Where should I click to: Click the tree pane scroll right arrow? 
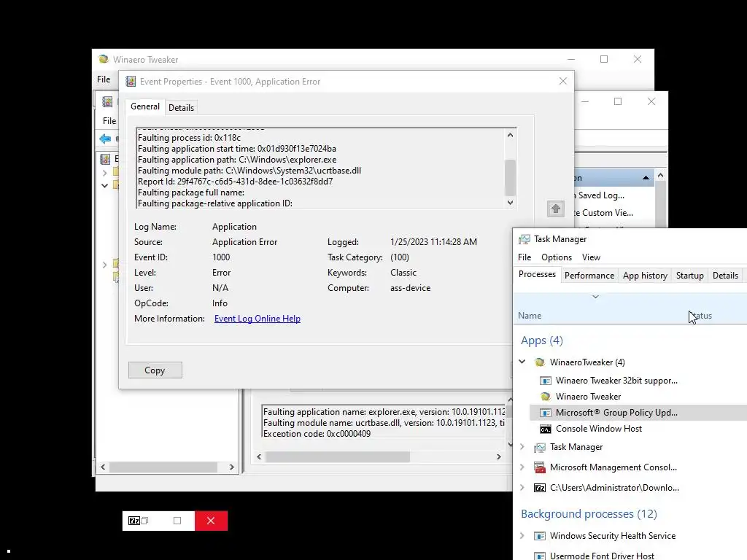(x=231, y=467)
